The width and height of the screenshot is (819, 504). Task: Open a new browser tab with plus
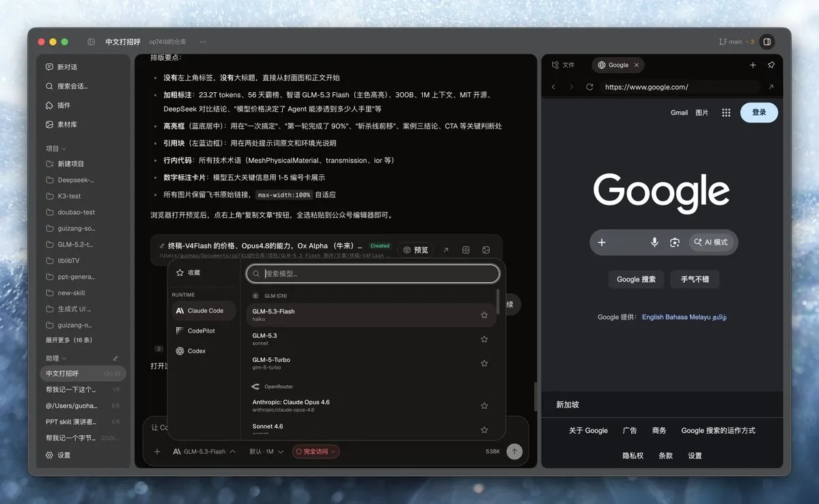coord(753,66)
